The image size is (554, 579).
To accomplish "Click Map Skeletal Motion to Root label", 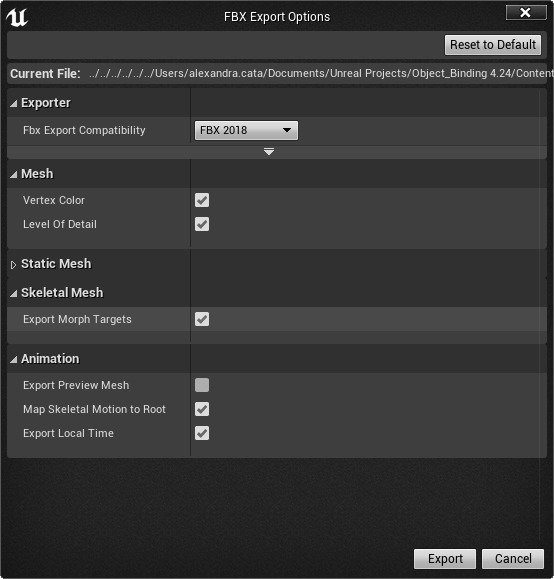I will coord(94,409).
